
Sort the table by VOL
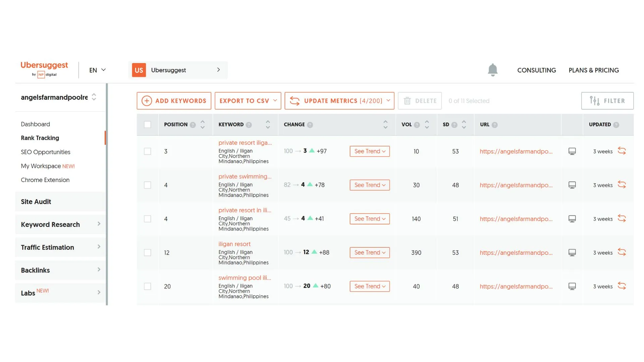click(x=427, y=124)
